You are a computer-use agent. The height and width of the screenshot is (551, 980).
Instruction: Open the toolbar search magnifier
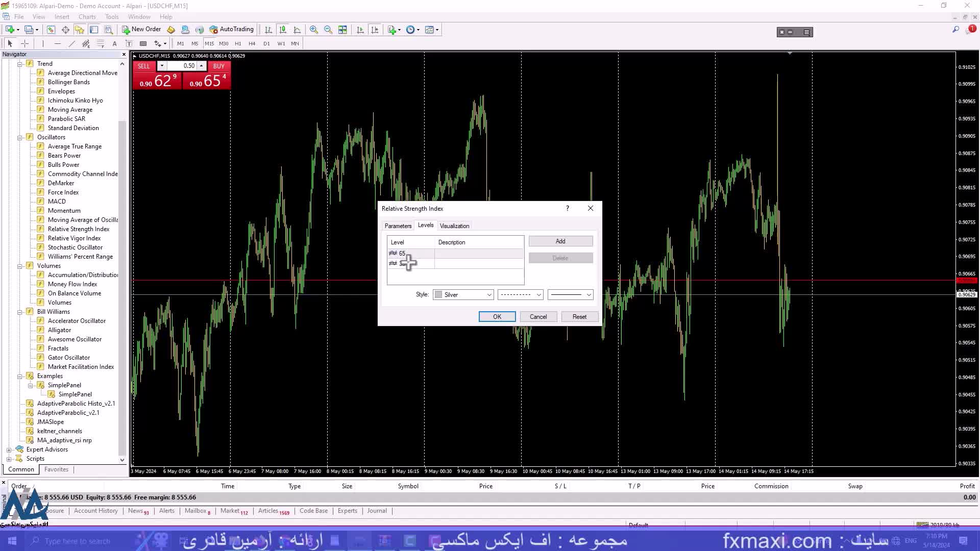pos(955,30)
